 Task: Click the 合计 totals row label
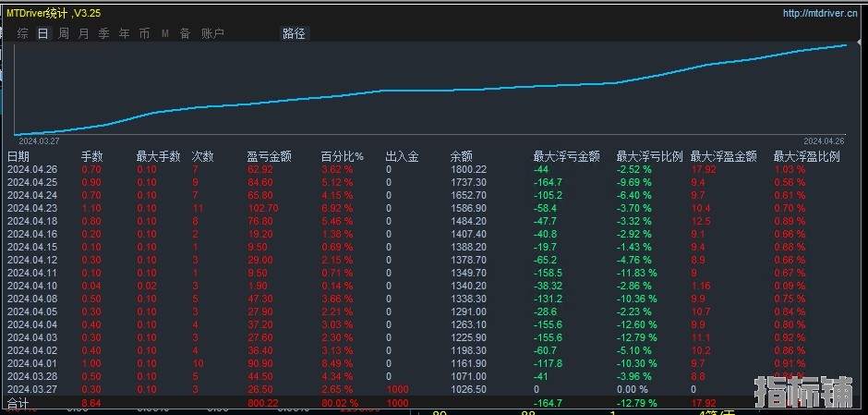[x=18, y=403]
